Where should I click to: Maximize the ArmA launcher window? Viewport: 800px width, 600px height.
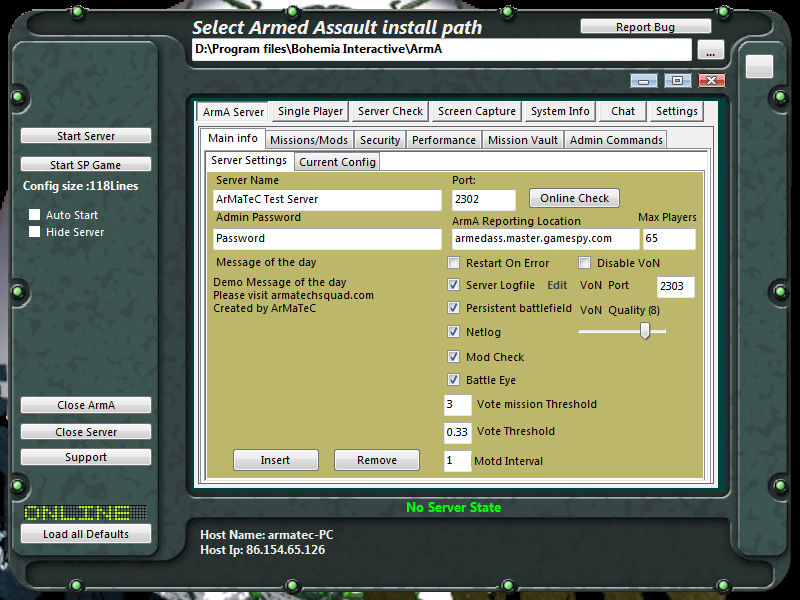[x=678, y=81]
